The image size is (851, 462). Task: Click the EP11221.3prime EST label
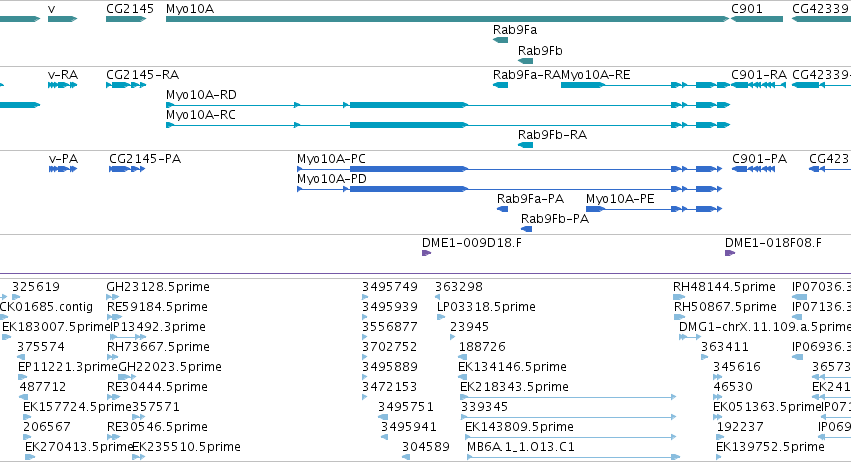point(68,367)
